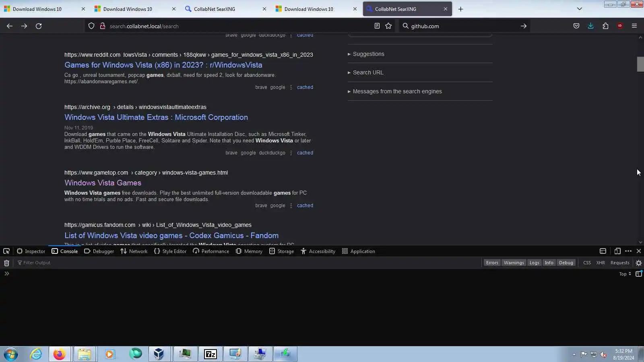The height and width of the screenshot is (362, 644).
Task: Open Games for Windows Vista reddit result
Action: click(163, 65)
